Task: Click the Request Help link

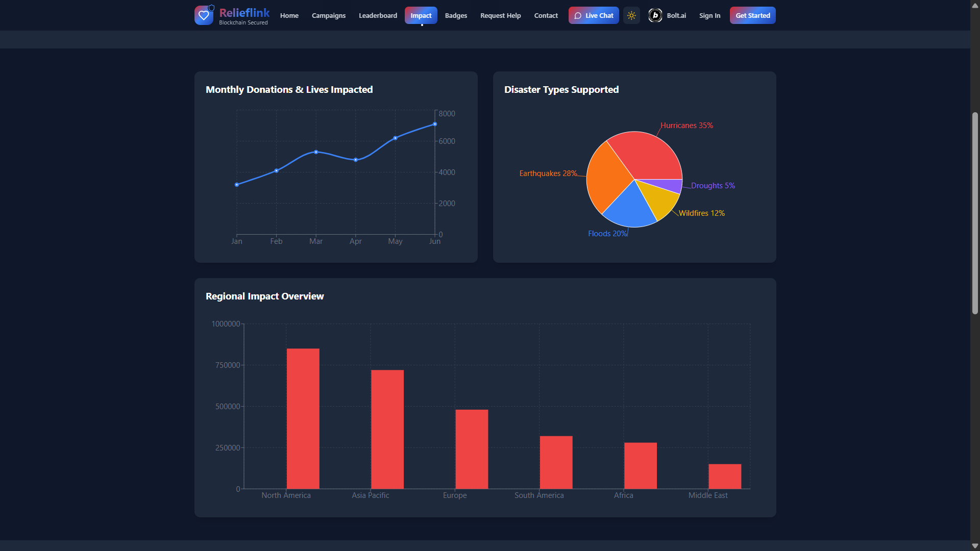Action: [x=500, y=15]
